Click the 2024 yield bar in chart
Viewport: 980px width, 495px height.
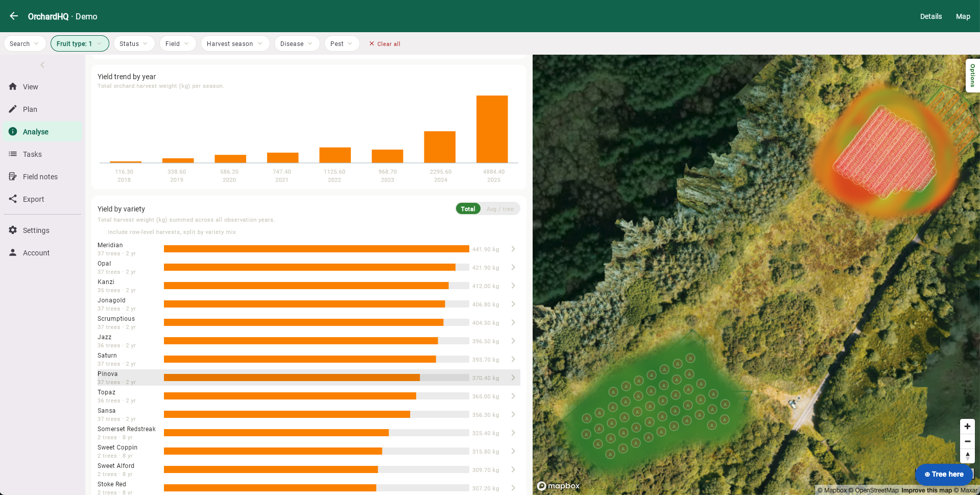tap(440, 147)
